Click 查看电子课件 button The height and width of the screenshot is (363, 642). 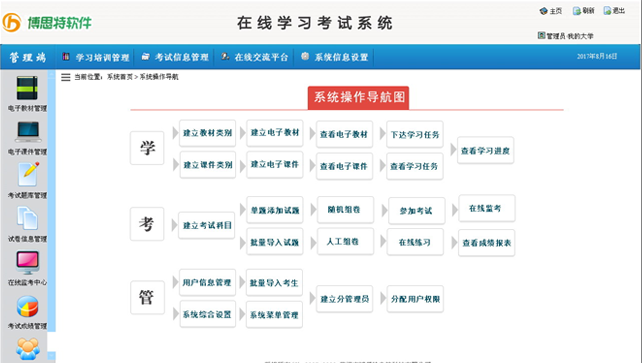pyautogui.click(x=344, y=166)
